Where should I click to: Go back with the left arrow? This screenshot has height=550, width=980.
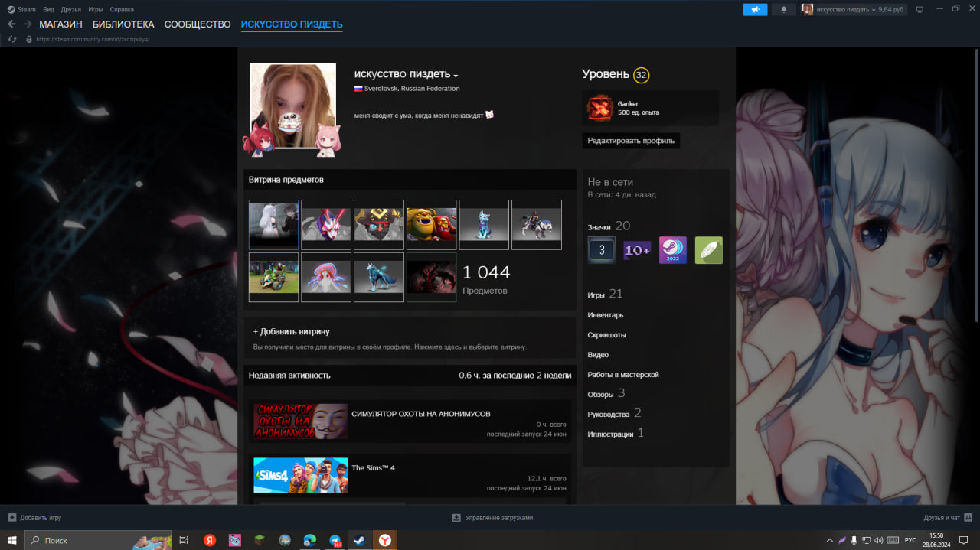[11, 24]
